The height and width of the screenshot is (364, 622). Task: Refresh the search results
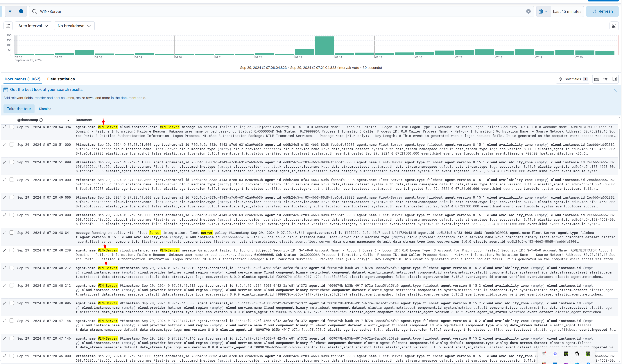coord(602,11)
